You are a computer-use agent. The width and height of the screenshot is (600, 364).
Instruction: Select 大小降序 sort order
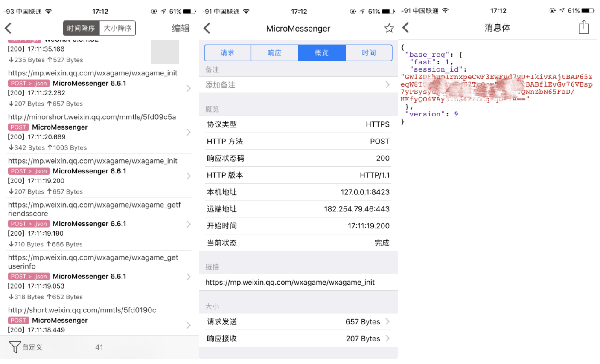(x=117, y=28)
